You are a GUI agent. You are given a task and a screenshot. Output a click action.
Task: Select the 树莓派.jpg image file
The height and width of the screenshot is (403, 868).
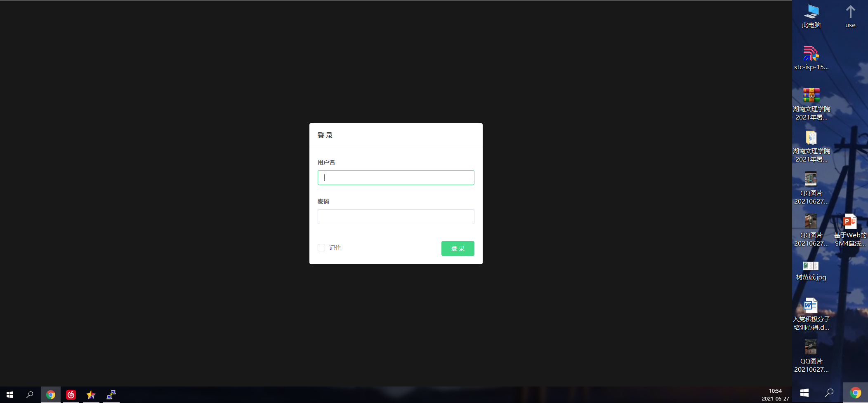pyautogui.click(x=811, y=270)
